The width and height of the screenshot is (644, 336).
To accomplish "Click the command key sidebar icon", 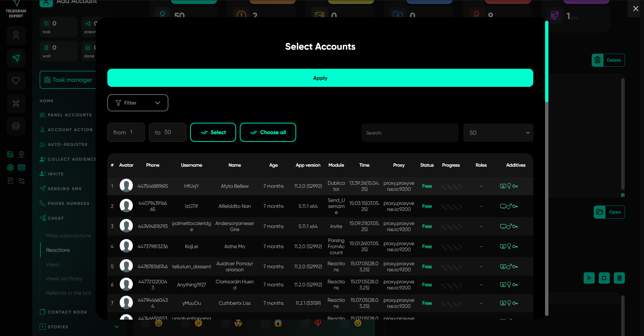I will tap(16, 104).
